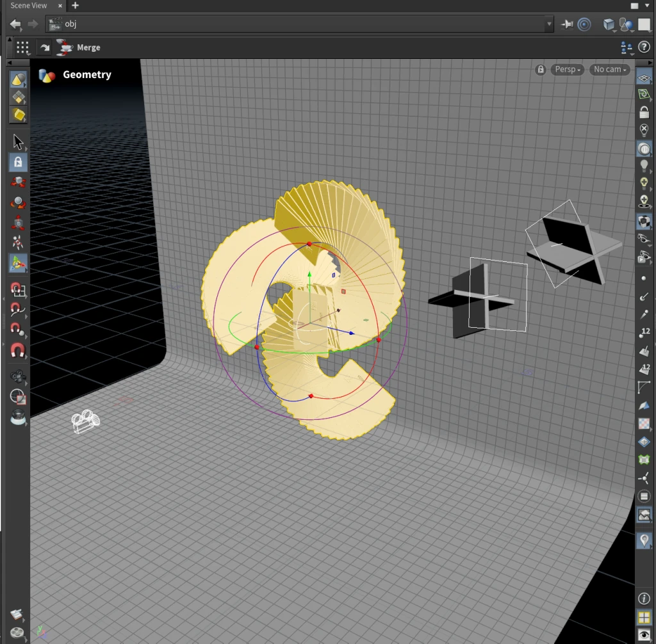Select high quality lighting with shadows
Image resolution: width=656 pixels, height=644 pixels.
pyautogui.click(x=644, y=201)
